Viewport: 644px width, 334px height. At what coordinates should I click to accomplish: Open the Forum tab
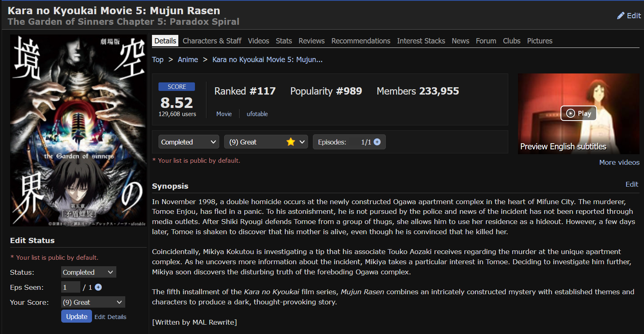point(486,41)
